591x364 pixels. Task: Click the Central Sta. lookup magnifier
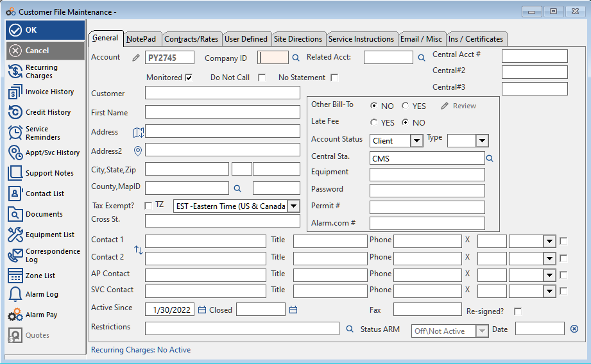pos(490,158)
